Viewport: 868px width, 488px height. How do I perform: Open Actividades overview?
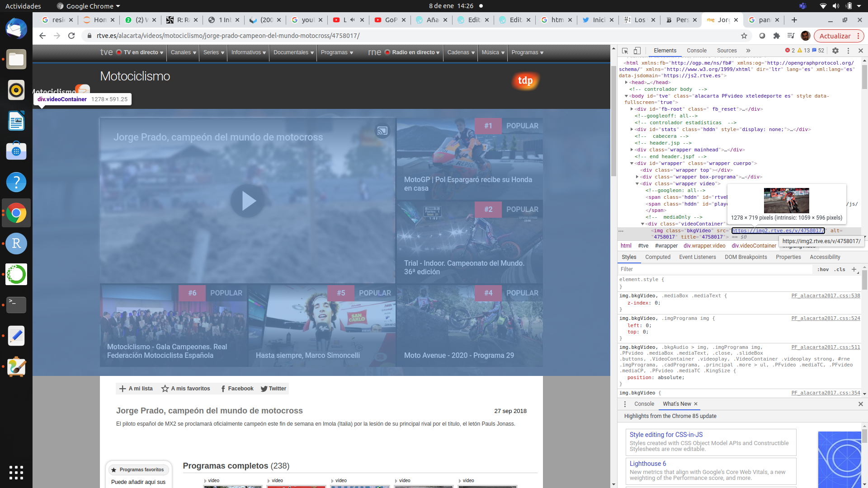[23, 6]
